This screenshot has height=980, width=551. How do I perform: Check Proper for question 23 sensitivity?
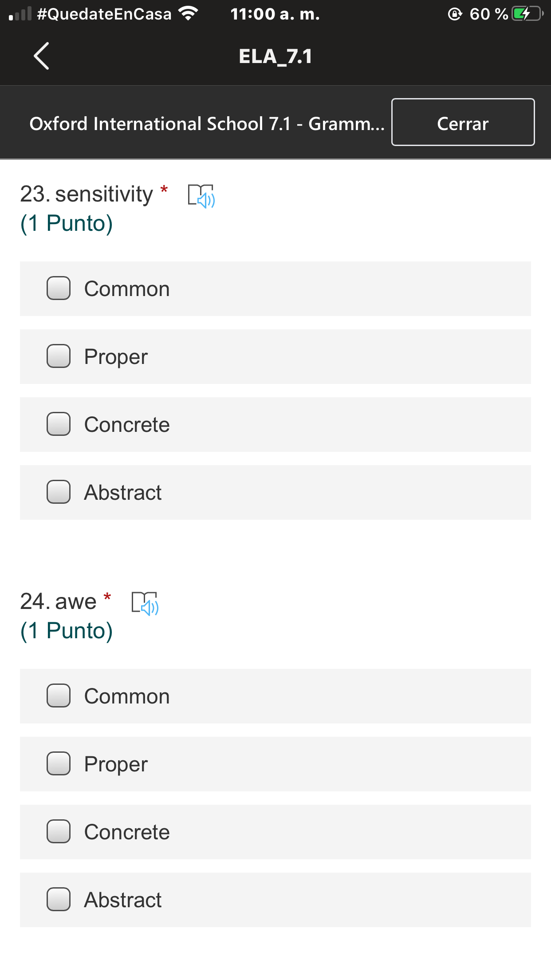pos(59,356)
